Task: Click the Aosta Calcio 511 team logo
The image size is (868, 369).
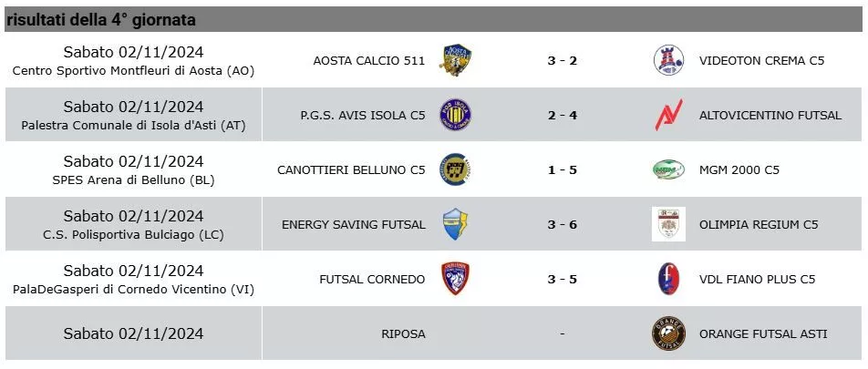Action: [x=456, y=61]
